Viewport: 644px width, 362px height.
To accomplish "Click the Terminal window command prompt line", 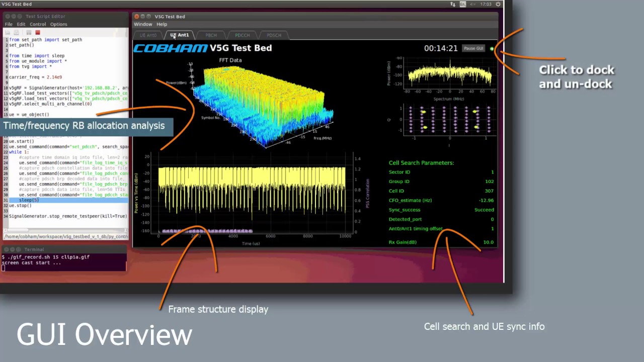I will (46, 257).
